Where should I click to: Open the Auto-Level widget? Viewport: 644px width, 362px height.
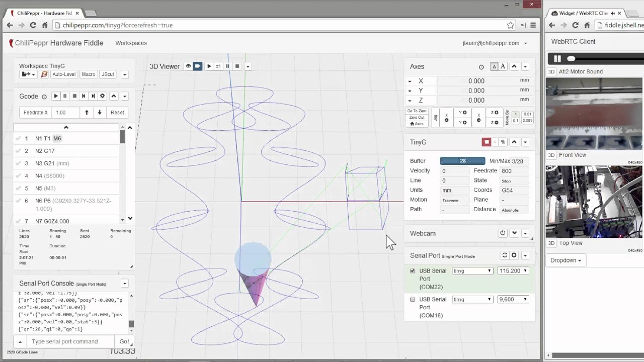point(64,74)
